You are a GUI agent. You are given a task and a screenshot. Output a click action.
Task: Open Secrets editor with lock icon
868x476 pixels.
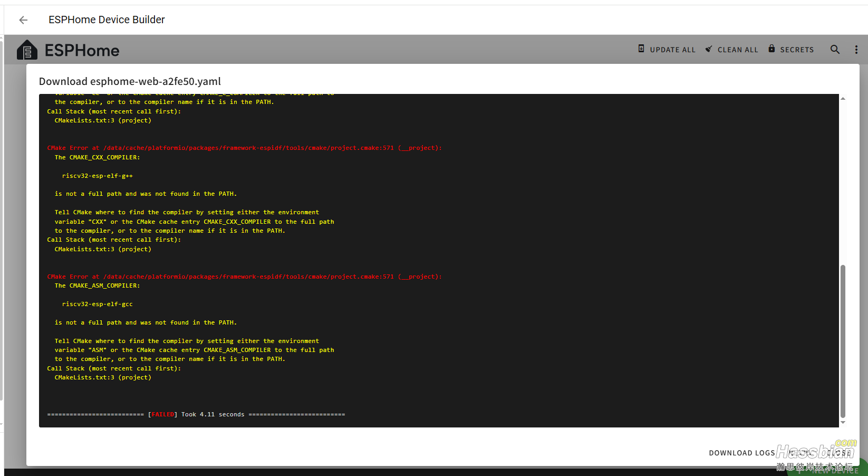pos(790,50)
